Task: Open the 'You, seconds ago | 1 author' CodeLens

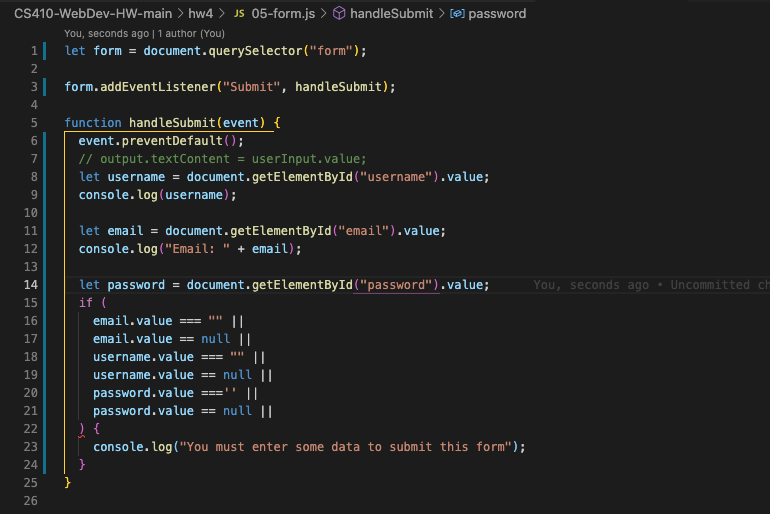Action: (x=144, y=33)
